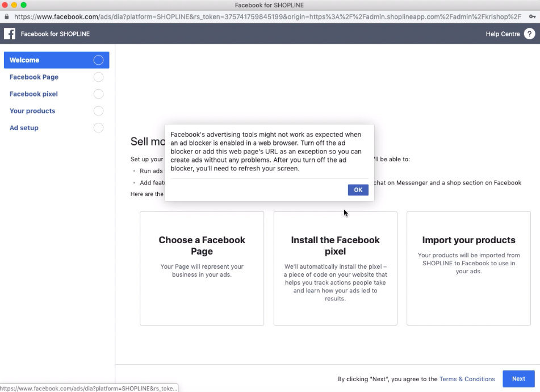Click the browser address bar URL

pyautogui.click(x=267, y=16)
